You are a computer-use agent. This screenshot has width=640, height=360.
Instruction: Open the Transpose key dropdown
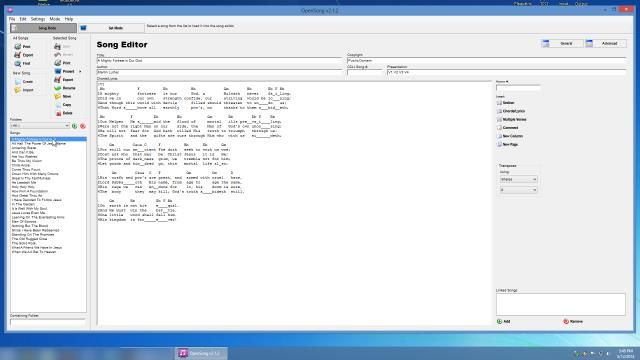pos(518,190)
